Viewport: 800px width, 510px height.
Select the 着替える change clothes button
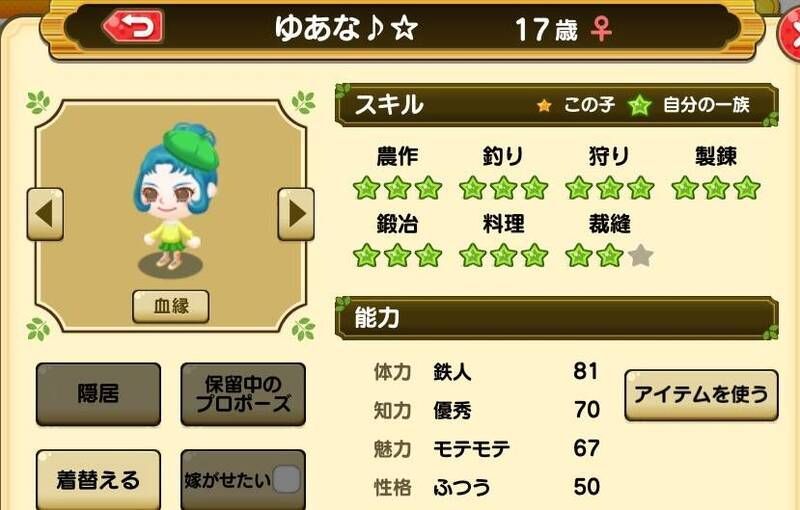[x=98, y=479]
